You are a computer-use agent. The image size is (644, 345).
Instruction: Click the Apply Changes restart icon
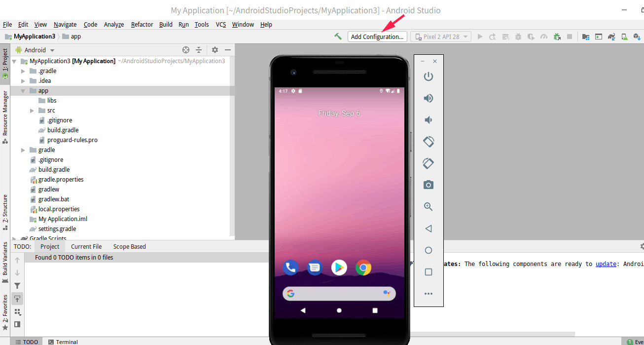tap(493, 37)
